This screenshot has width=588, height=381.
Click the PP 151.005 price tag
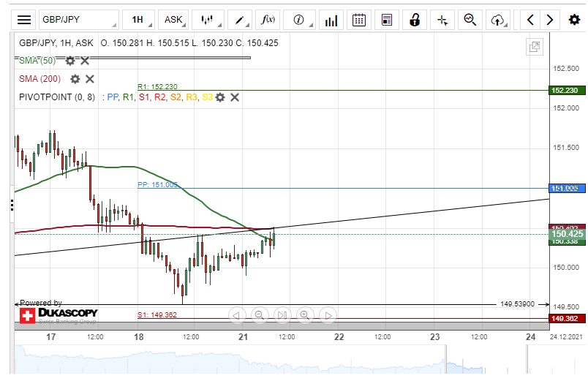[x=567, y=188]
